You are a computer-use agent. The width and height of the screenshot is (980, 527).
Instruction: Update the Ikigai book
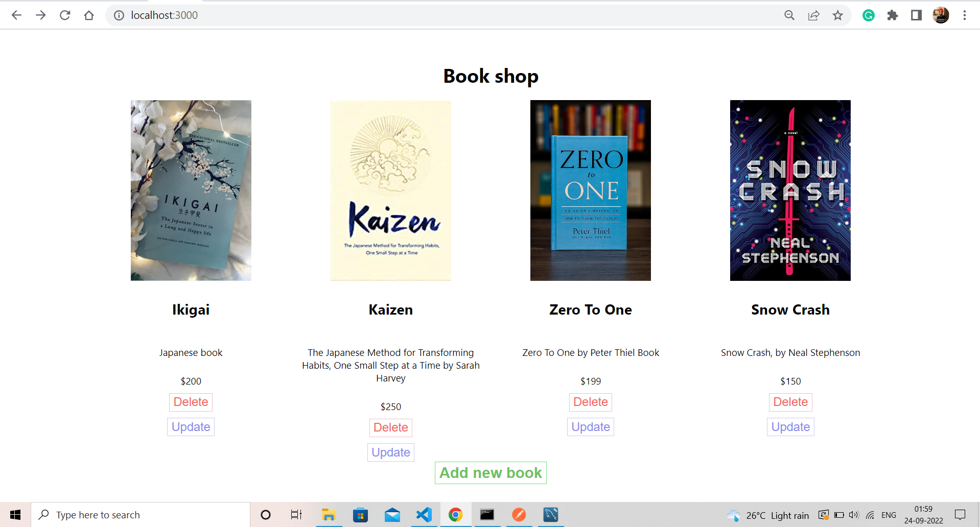tap(191, 427)
